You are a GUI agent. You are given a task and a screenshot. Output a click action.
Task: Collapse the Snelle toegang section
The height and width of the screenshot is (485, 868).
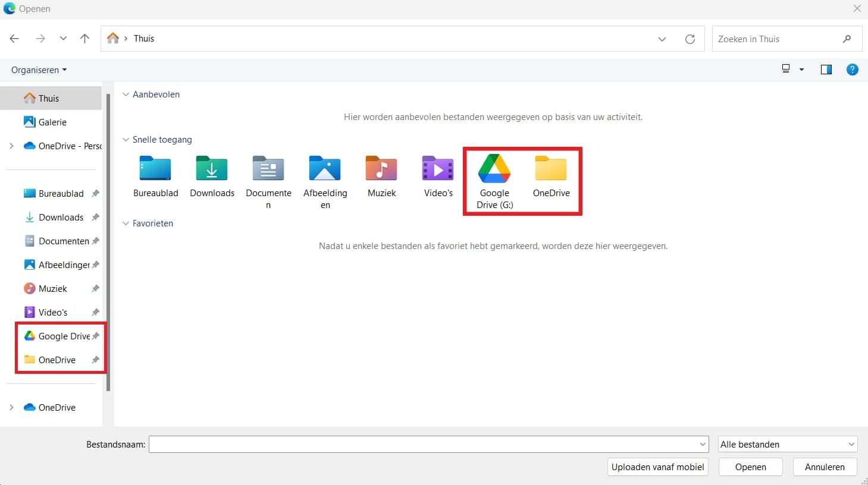point(126,140)
